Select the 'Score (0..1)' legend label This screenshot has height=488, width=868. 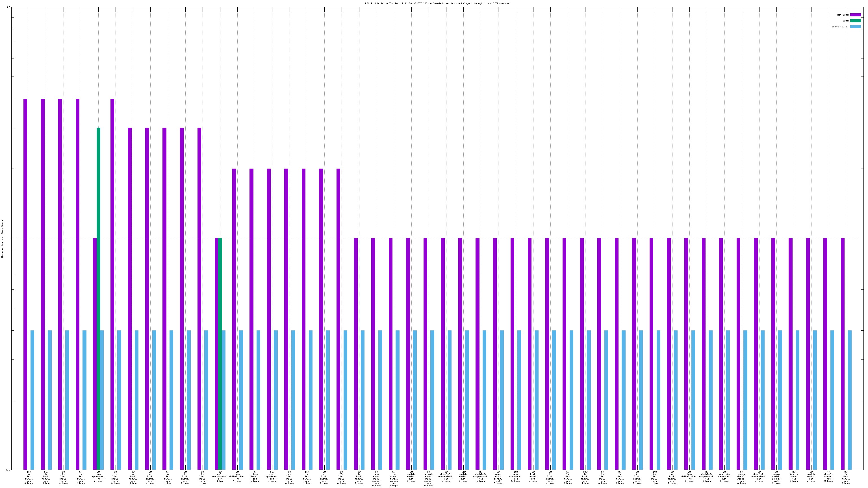840,27
